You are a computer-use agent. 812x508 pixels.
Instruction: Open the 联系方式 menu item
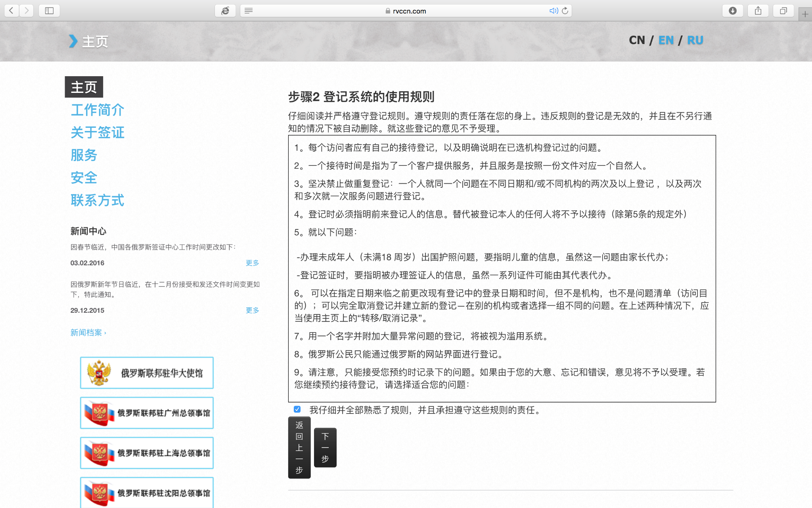click(98, 200)
